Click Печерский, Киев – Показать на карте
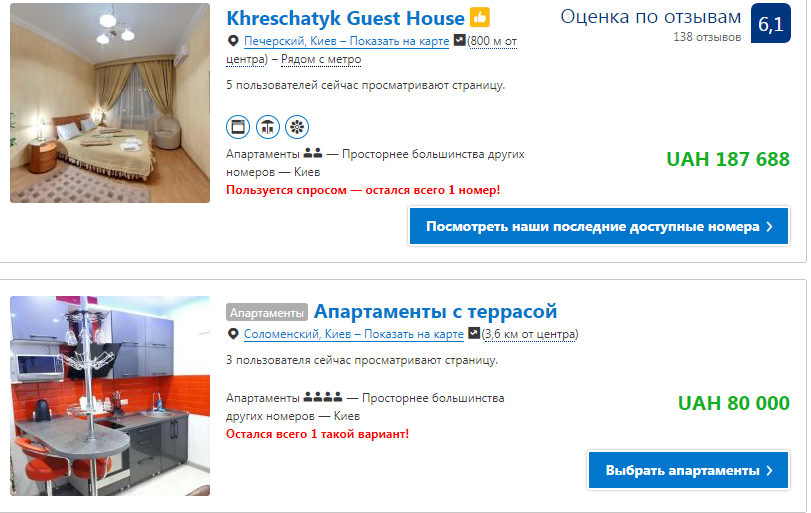Viewport: 811px width, 513px height. point(347,41)
